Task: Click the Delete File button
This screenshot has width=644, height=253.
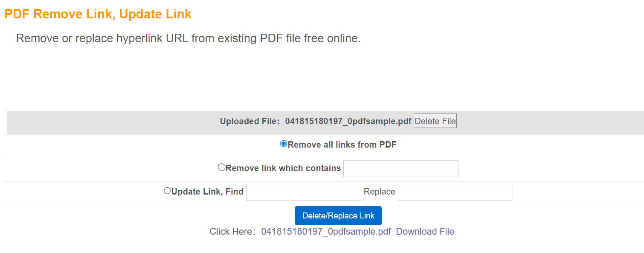Action: [435, 121]
